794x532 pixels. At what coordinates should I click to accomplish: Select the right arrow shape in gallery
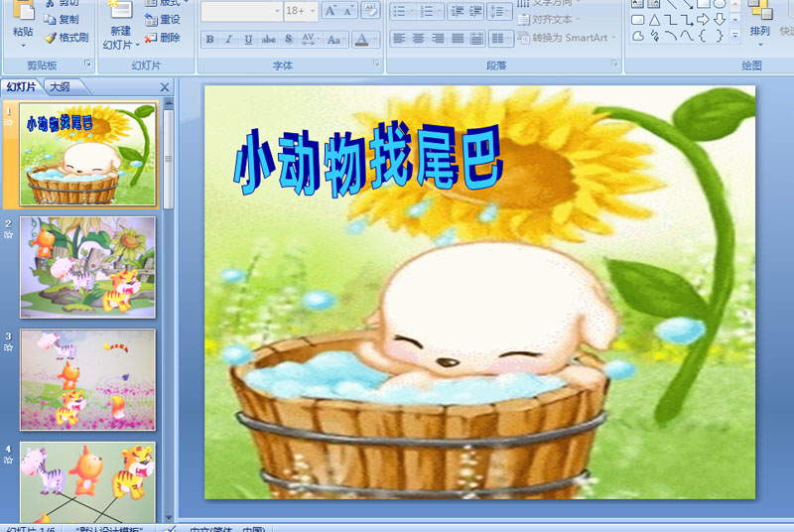click(703, 19)
